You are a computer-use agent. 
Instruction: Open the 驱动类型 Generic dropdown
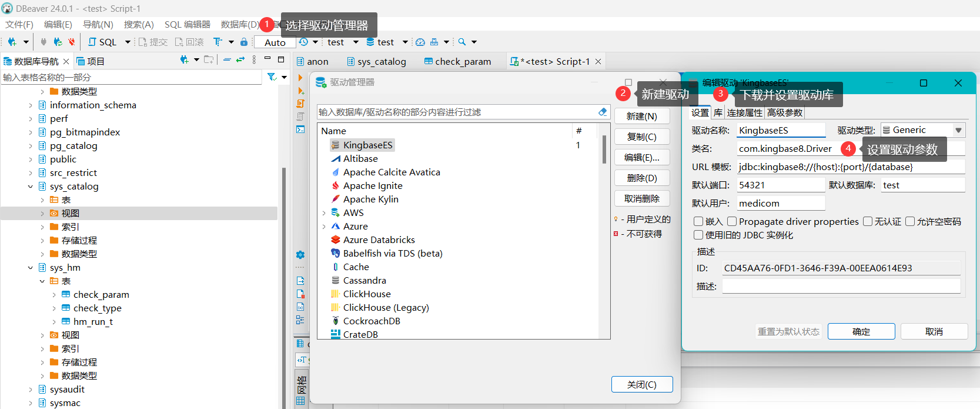[x=958, y=130]
